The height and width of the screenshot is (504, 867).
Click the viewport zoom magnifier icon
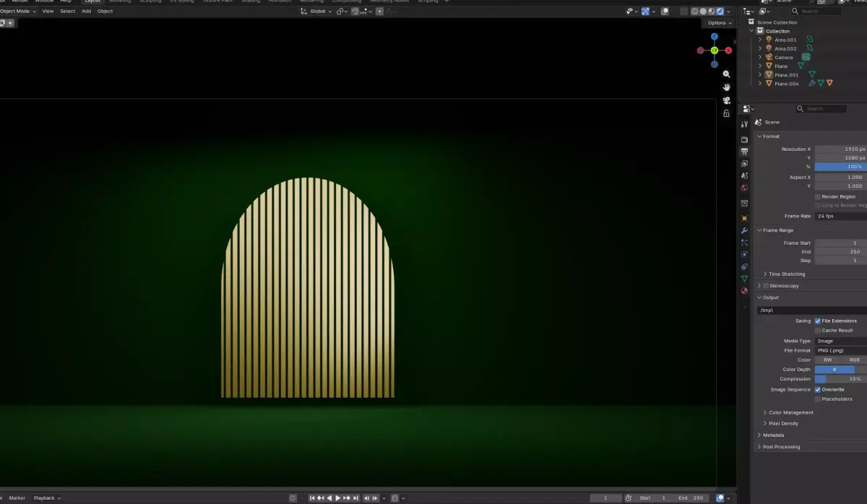726,74
